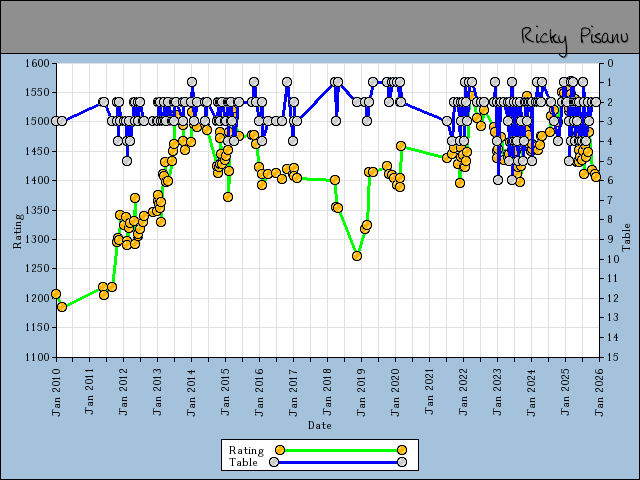Select the first gray table marker at Jan 2010
The height and width of the screenshot is (480, 640).
pos(56,121)
